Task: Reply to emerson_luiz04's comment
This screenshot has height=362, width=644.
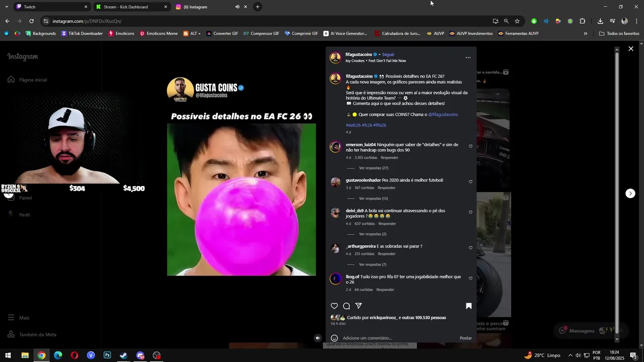Action: click(389, 157)
